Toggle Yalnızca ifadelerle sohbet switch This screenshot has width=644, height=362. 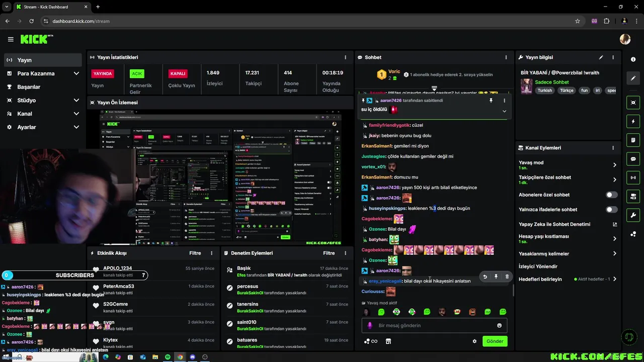611,209
